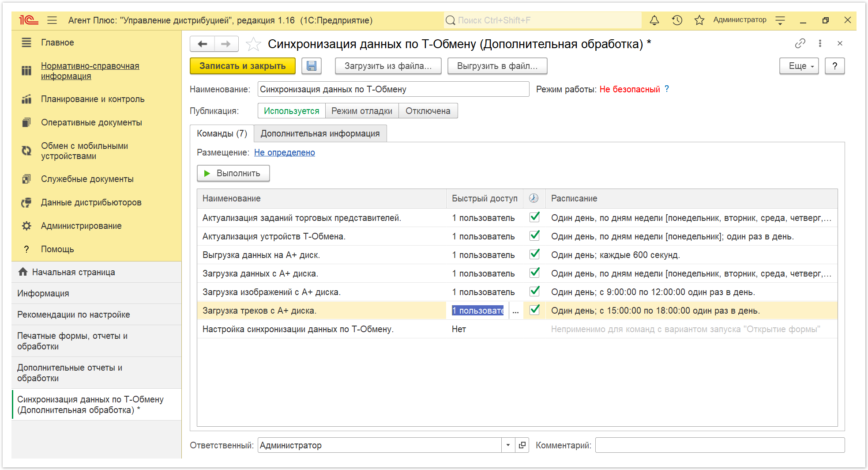Click the Помощь question icon

(x=26, y=249)
